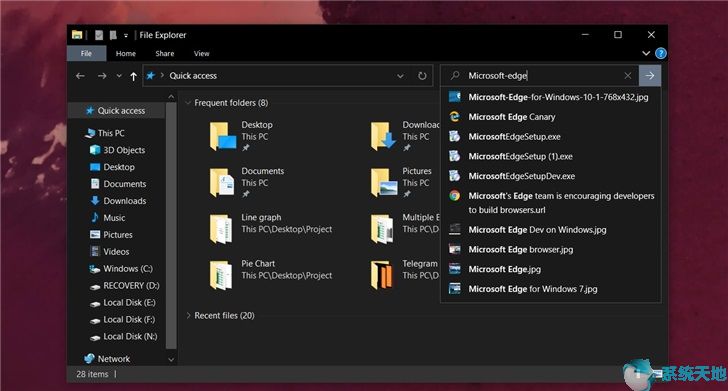Image resolution: width=728 pixels, height=391 pixels.
Task: Select Local Disk (E:) in sidebar
Action: pos(123,303)
